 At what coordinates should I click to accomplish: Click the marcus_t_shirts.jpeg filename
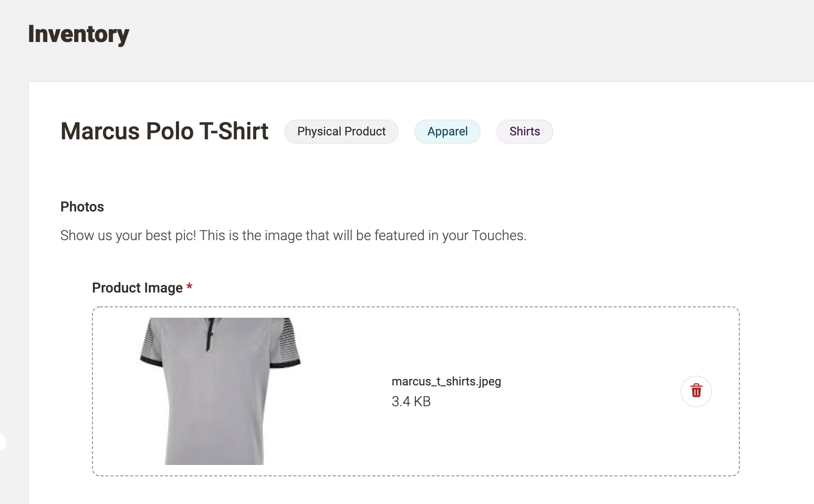pyautogui.click(x=446, y=381)
